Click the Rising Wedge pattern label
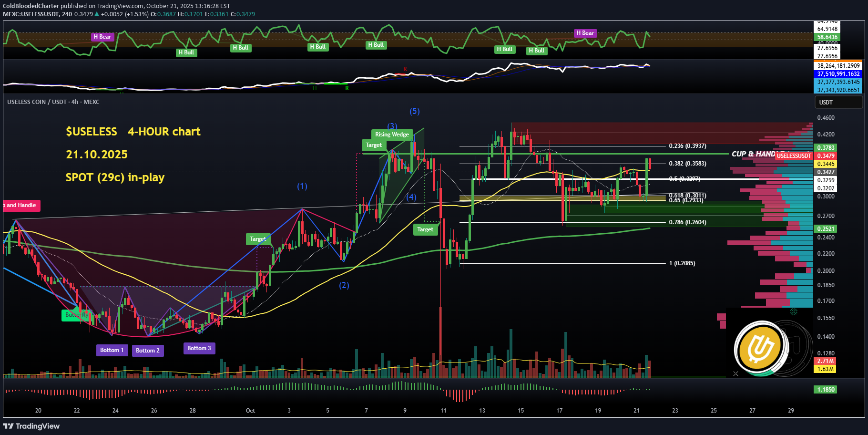 (392, 135)
